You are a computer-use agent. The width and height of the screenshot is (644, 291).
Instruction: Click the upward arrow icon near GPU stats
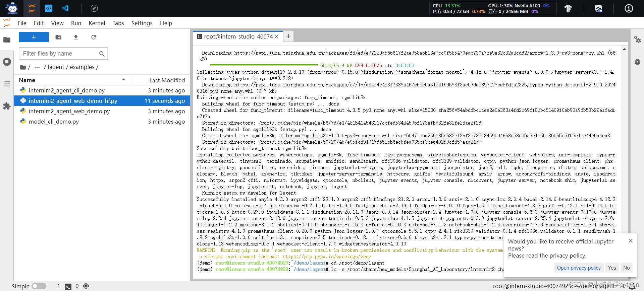point(568,8)
